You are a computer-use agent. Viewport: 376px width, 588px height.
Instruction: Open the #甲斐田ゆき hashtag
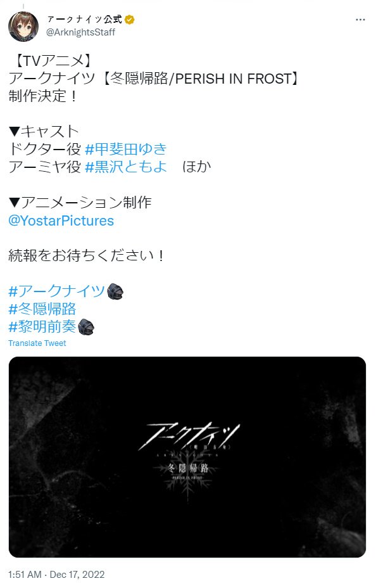tap(126, 150)
